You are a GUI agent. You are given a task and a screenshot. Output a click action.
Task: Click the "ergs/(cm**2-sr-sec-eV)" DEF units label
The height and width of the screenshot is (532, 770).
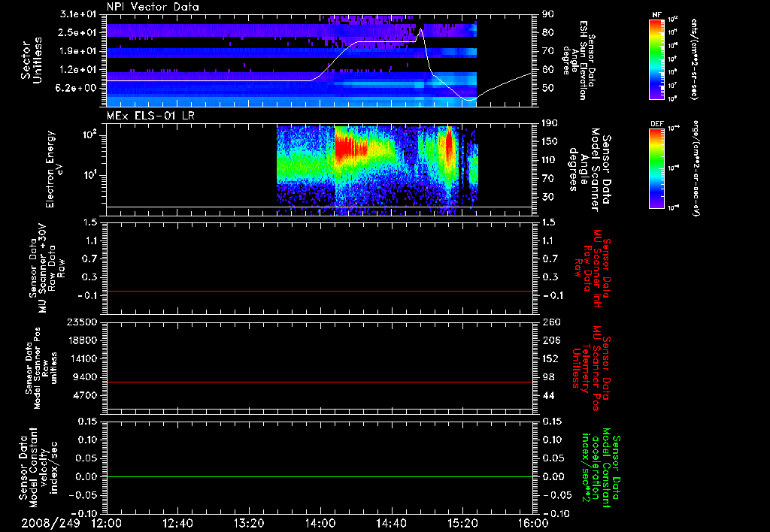tap(695, 168)
